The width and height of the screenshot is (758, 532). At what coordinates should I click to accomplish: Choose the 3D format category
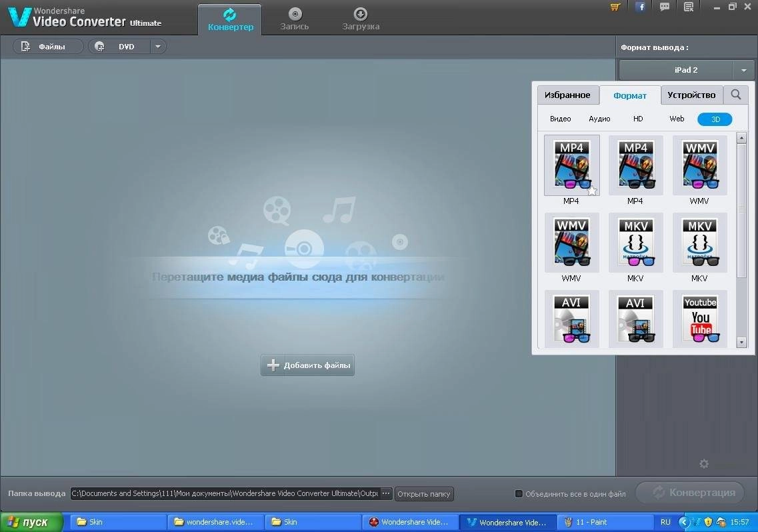715,119
